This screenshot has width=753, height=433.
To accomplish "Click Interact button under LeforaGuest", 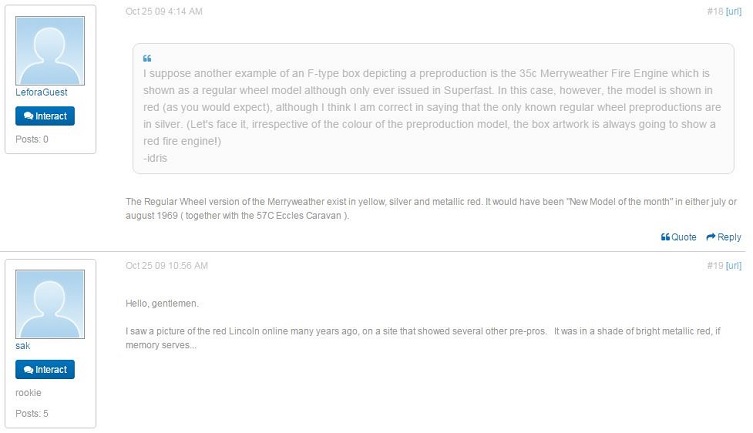I will (45, 116).
